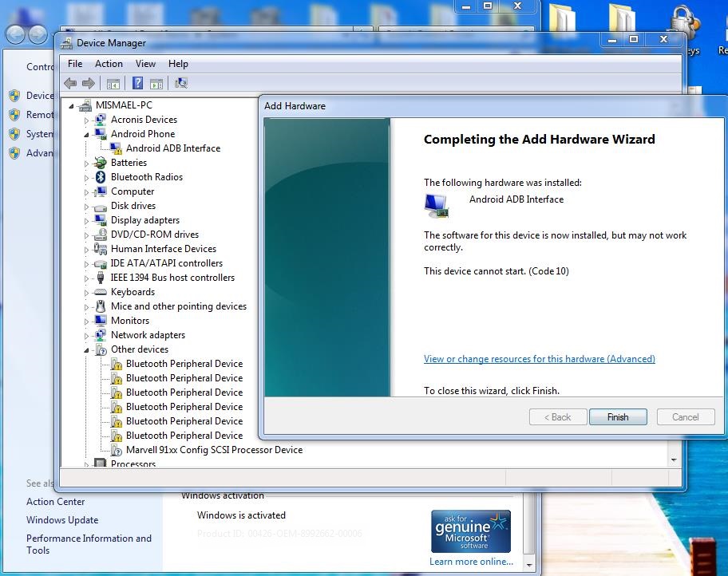The height and width of the screenshot is (576, 728).
Task: Click the Android ADB Interface warning icon
Action: pos(116,148)
